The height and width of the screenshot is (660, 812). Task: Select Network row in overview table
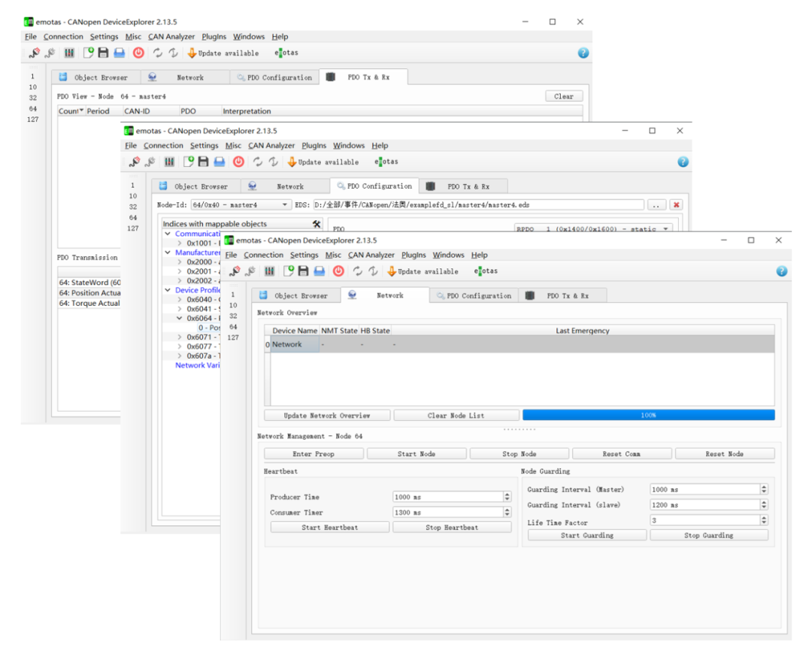[x=520, y=344]
